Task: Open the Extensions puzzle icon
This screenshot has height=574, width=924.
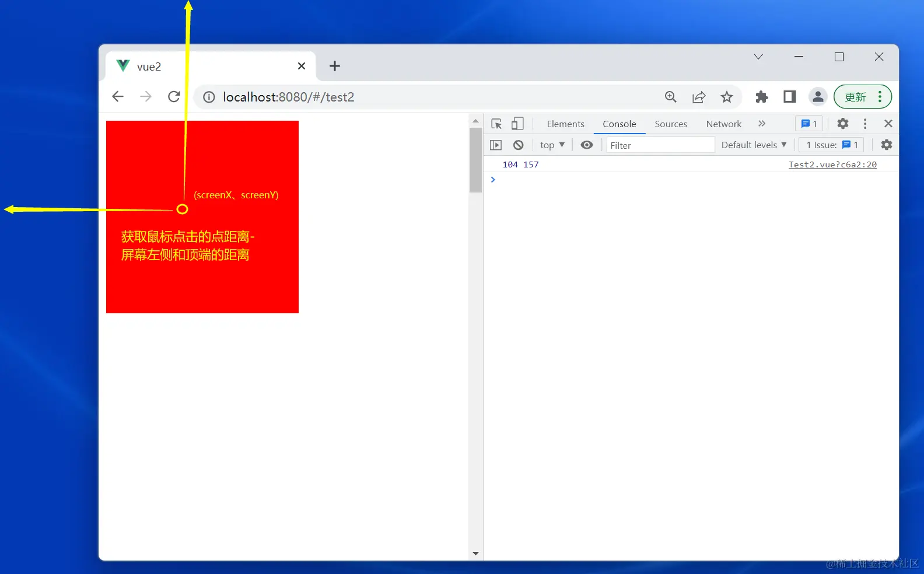Action: (x=762, y=97)
